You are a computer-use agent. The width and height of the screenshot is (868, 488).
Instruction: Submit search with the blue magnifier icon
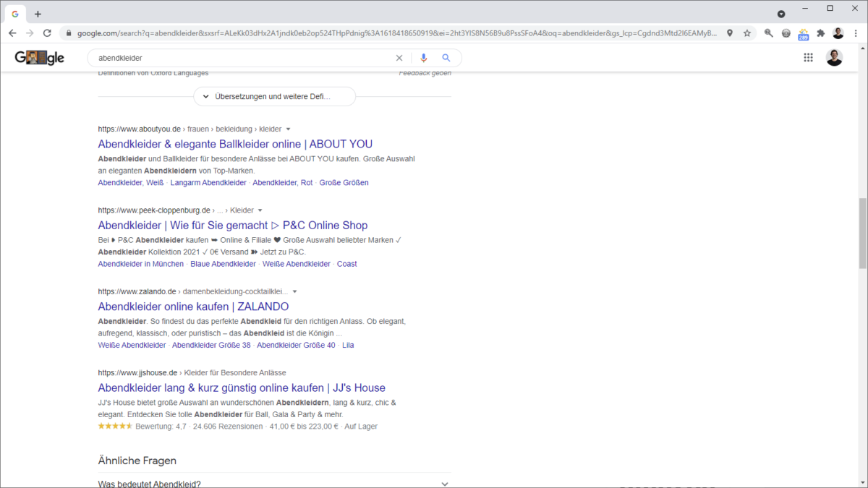click(x=446, y=58)
